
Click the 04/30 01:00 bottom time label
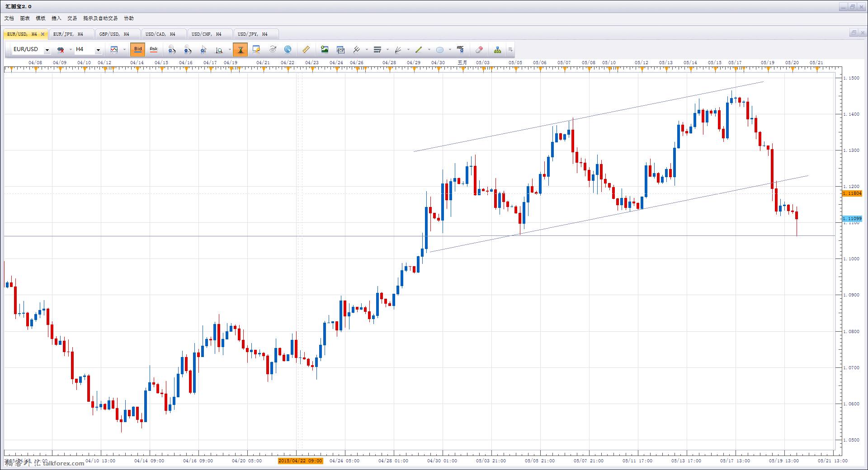pos(442,461)
